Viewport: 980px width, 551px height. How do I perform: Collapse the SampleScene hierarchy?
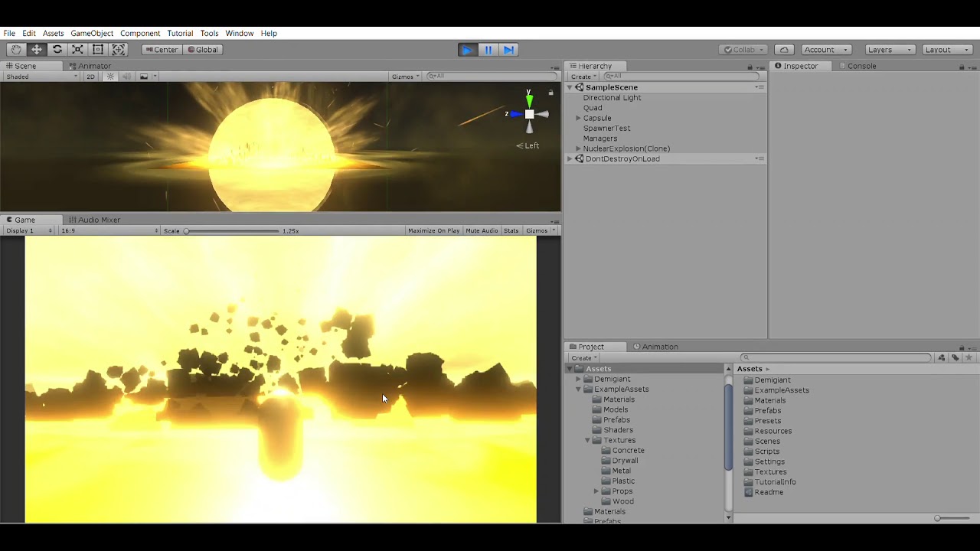(570, 87)
